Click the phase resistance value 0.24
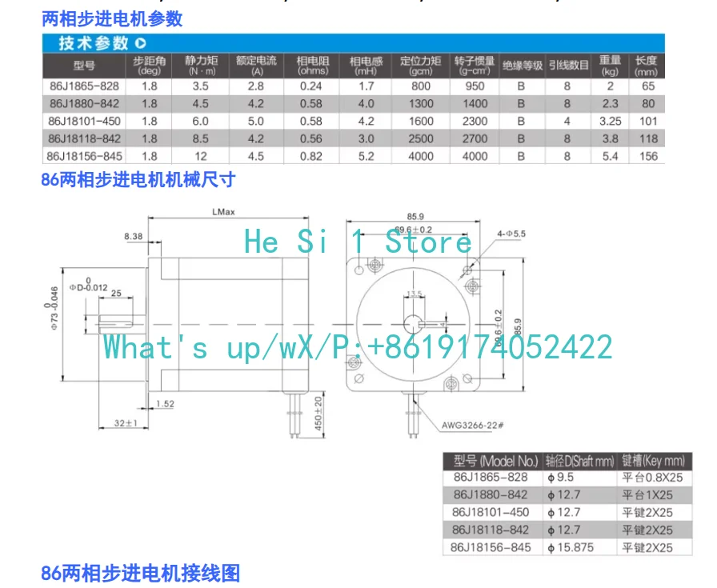Screen dimensions: 717x588 (311, 86)
